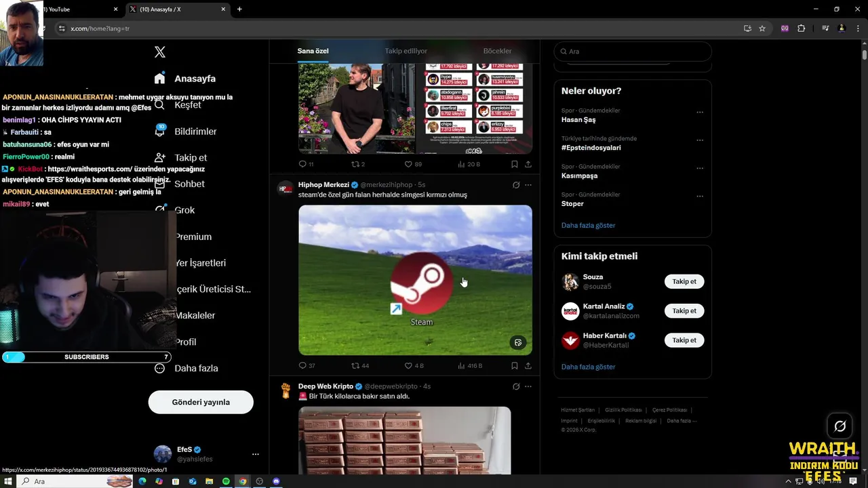
Task: Open Grok actions on Deep Web Kripto post
Action: tap(516, 386)
